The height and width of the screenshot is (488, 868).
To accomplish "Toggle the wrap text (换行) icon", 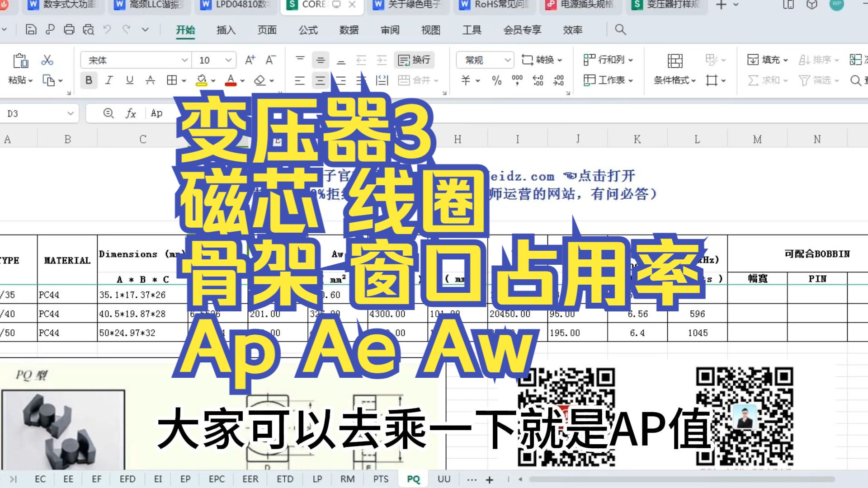I will pyautogui.click(x=414, y=60).
